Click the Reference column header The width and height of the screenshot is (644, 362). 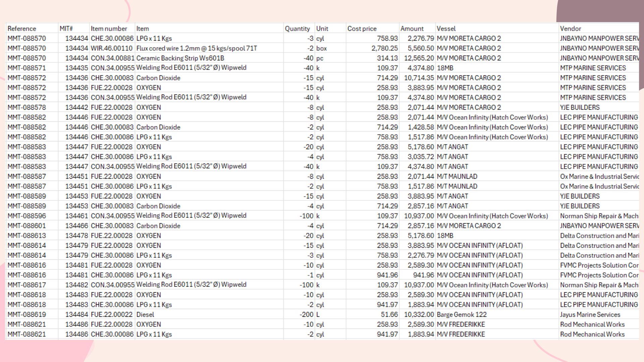pos(22,28)
